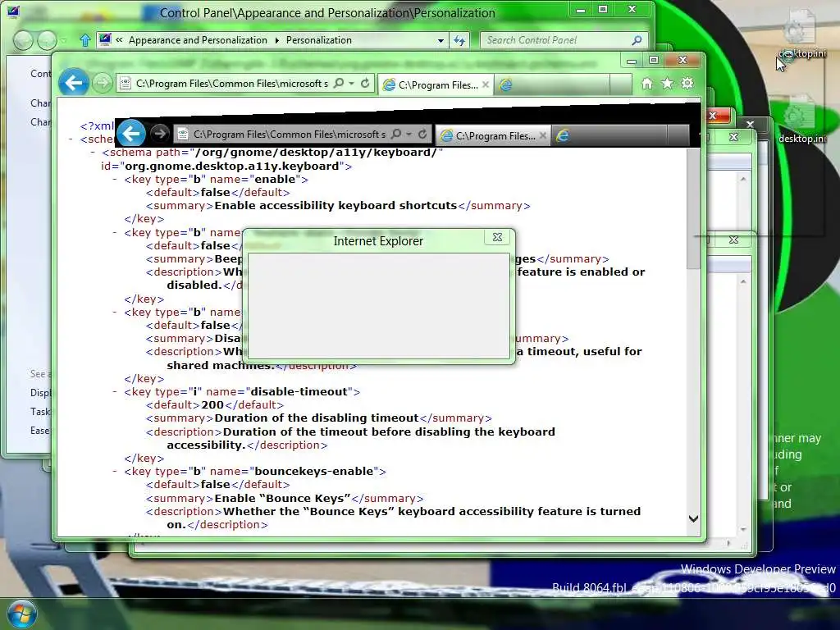Click Control Panel Back button
Screen dimensions: 840x630
pyautogui.click(x=22, y=40)
